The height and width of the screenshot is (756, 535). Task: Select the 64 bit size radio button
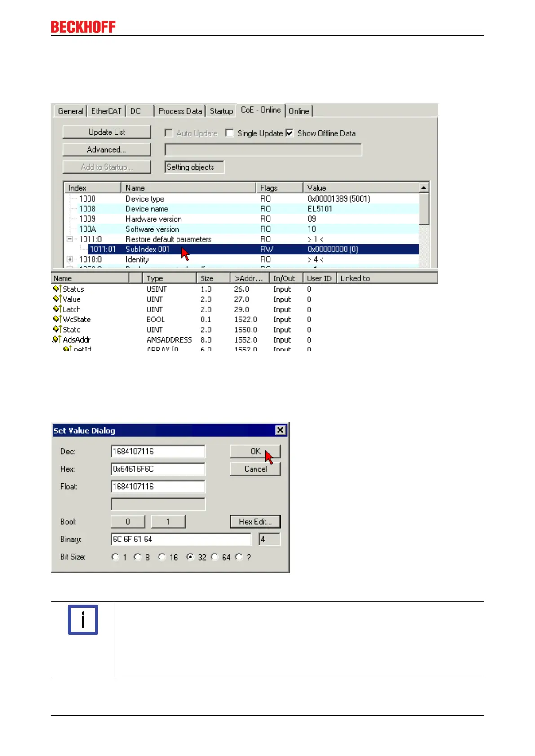215,557
